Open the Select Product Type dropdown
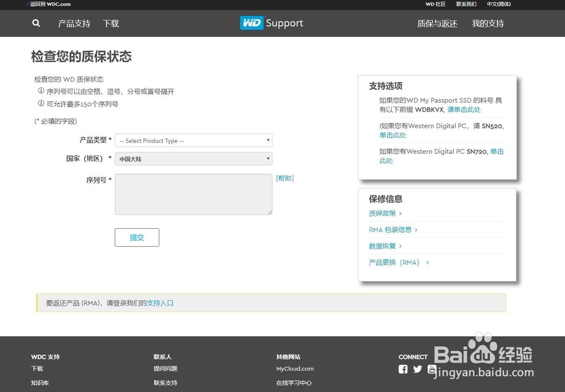Viewport: 565px width, 392px height. (193, 140)
